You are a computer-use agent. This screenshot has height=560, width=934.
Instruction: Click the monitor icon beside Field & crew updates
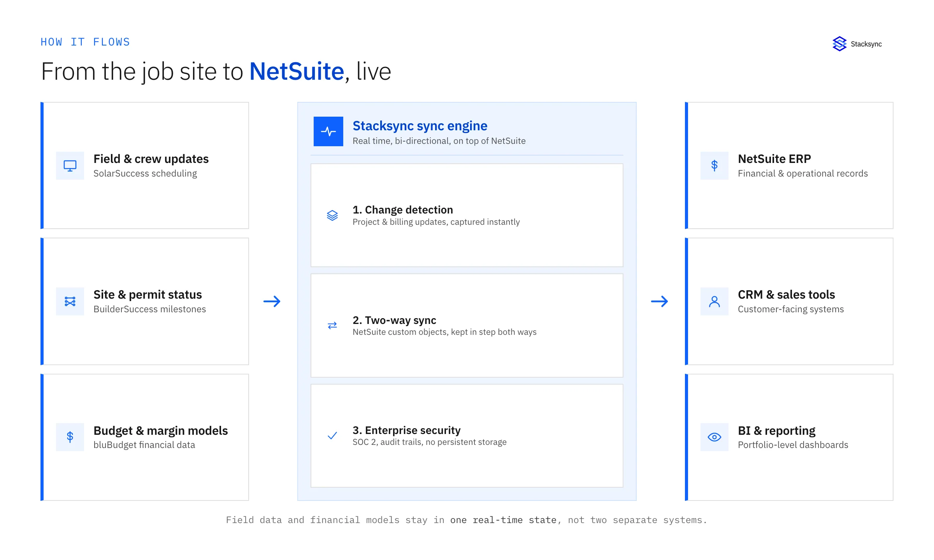click(x=70, y=166)
